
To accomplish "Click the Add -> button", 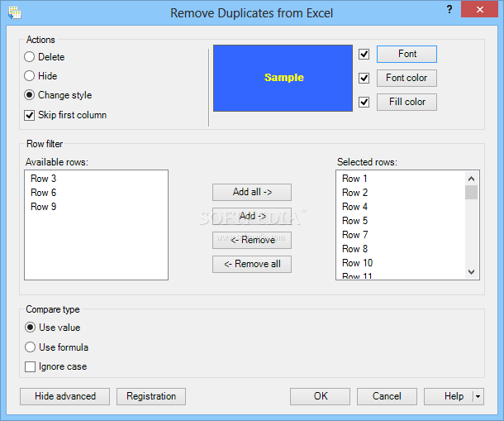I will pyautogui.click(x=252, y=216).
